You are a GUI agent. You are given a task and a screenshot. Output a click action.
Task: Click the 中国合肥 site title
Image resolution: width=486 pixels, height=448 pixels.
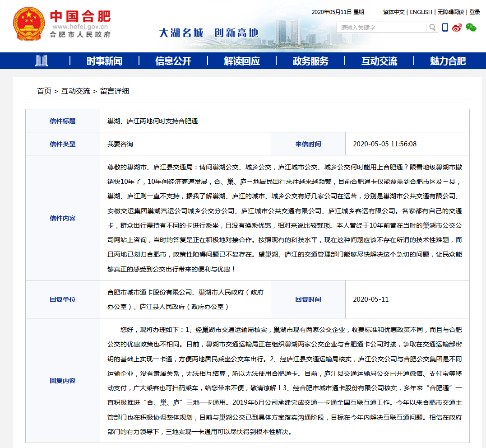pos(80,16)
